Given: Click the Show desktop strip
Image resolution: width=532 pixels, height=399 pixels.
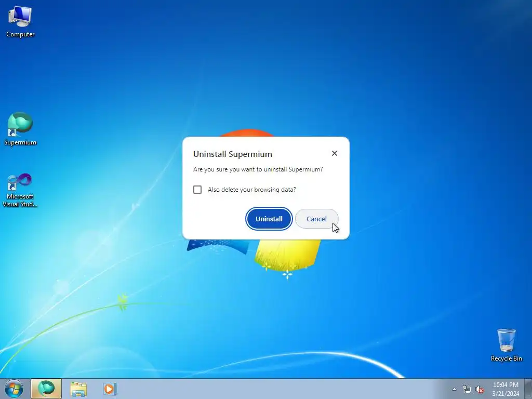Looking at the screenshot, I should click(528, 389).
